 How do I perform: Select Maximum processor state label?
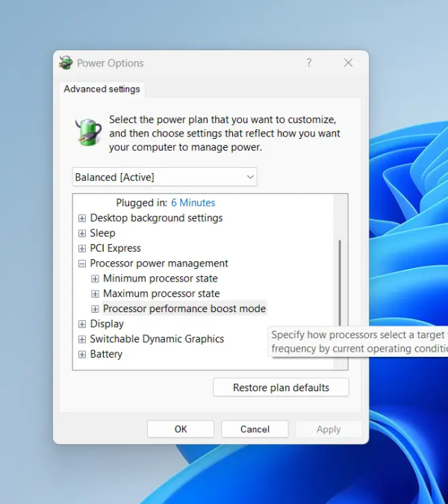tap(161, 293)
